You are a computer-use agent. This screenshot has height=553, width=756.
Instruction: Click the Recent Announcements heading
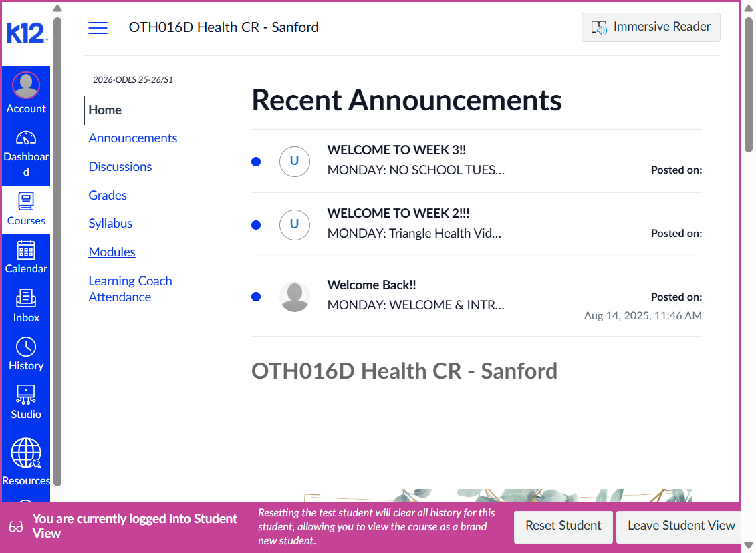[x=406, y=100]
